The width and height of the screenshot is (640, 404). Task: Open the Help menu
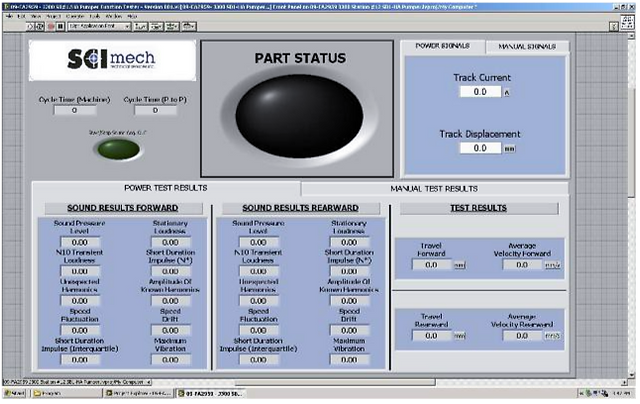click(132, 16)
